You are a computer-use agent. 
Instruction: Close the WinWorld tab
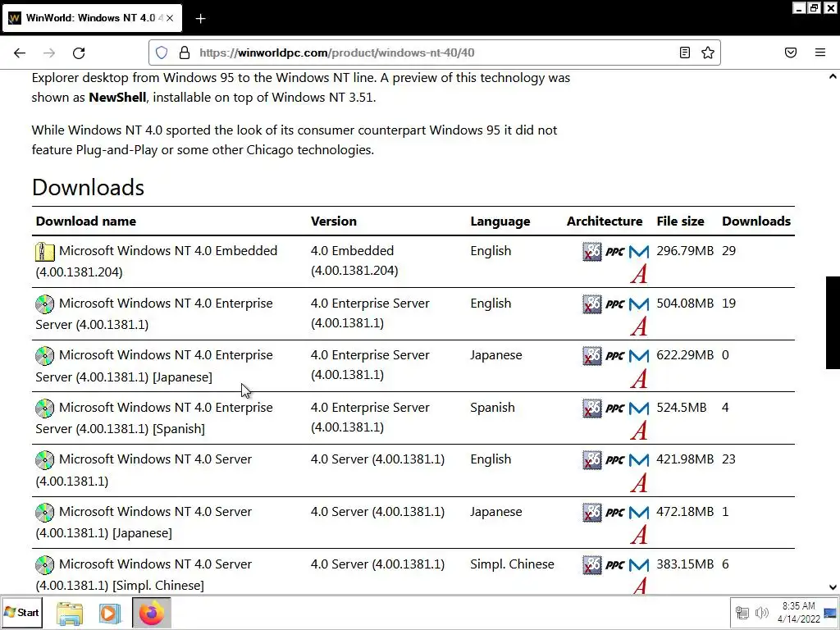pos(170,18)
